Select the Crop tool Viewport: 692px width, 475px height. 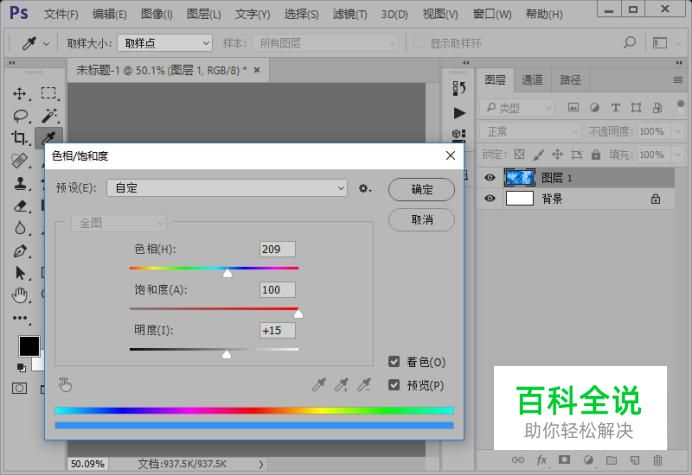pos(19,138)
